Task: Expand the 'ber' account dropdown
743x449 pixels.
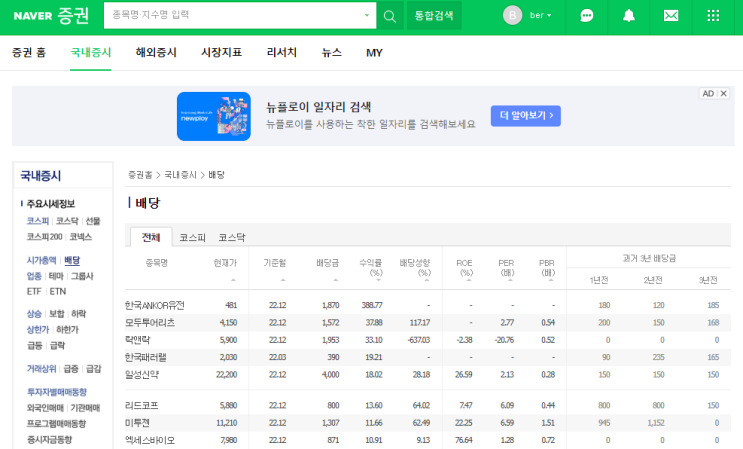Action: [x=541, y=15]
